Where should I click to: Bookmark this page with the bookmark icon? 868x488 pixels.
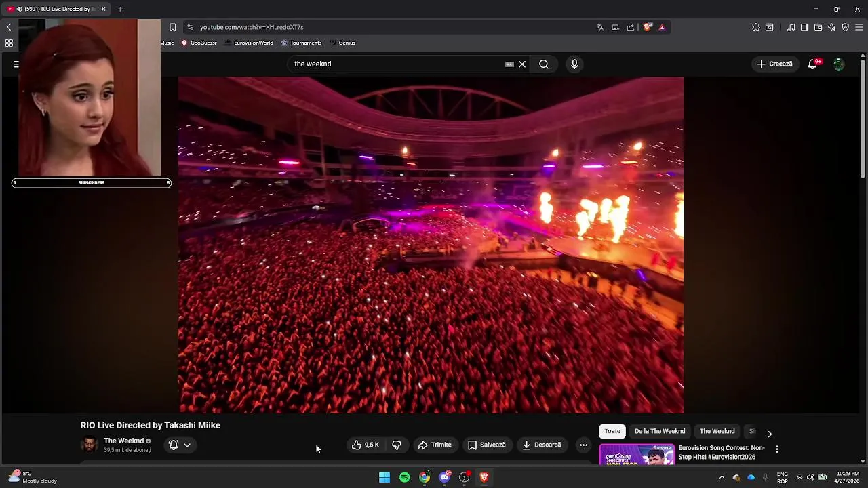(172, 27)
